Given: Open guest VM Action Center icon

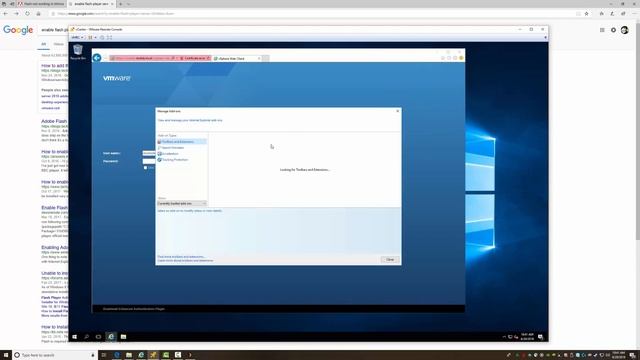Looking at the screenshot, I should point(541,337).
